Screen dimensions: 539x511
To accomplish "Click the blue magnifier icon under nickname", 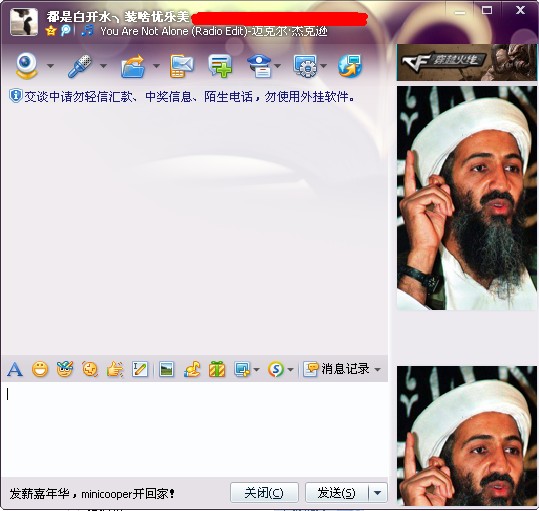I will [x=66, y=31].
